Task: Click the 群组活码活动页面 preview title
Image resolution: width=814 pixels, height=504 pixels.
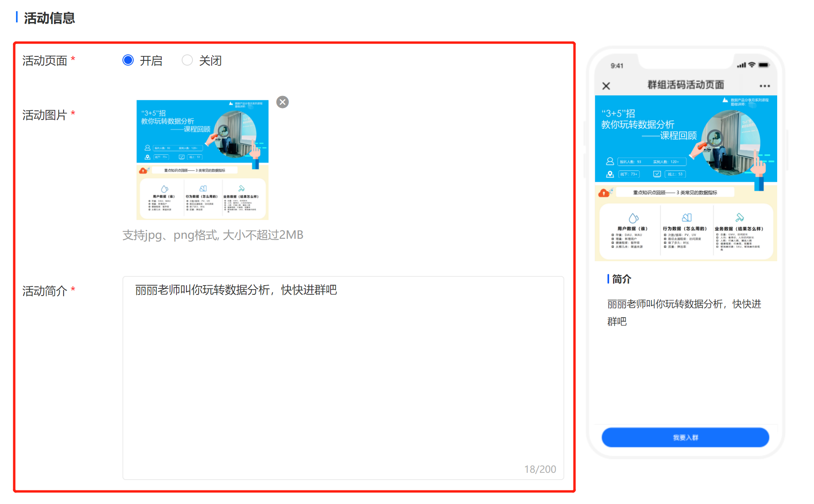Action: pos(686,85)
